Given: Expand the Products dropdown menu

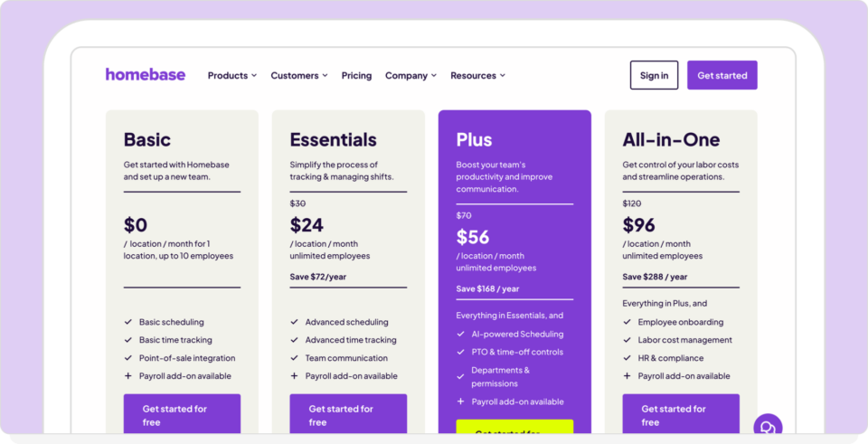Looking at the screenshot, I should [232, 76].
